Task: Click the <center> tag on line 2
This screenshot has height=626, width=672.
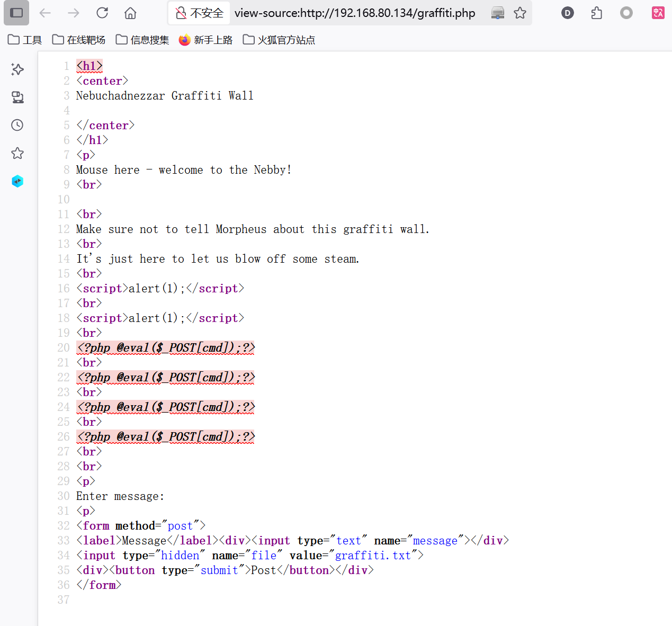Action: (102, 81)
